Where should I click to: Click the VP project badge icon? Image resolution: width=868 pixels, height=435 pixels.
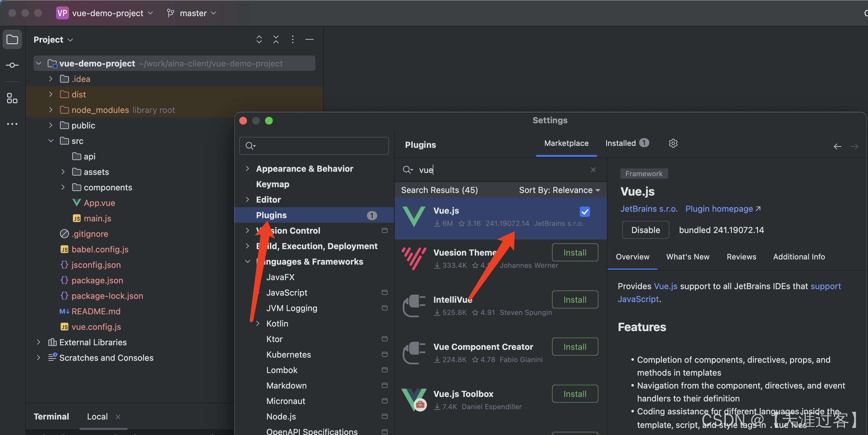[x=62, y=13]
